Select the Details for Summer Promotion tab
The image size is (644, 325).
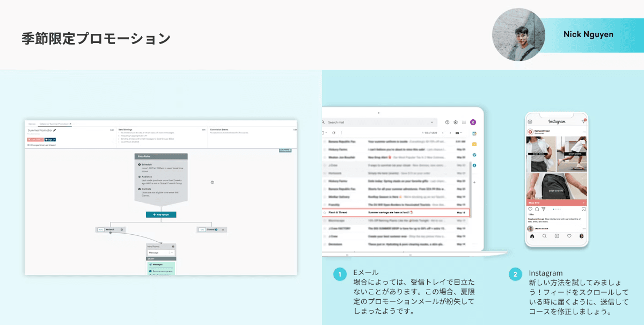(x=54, y=124)
